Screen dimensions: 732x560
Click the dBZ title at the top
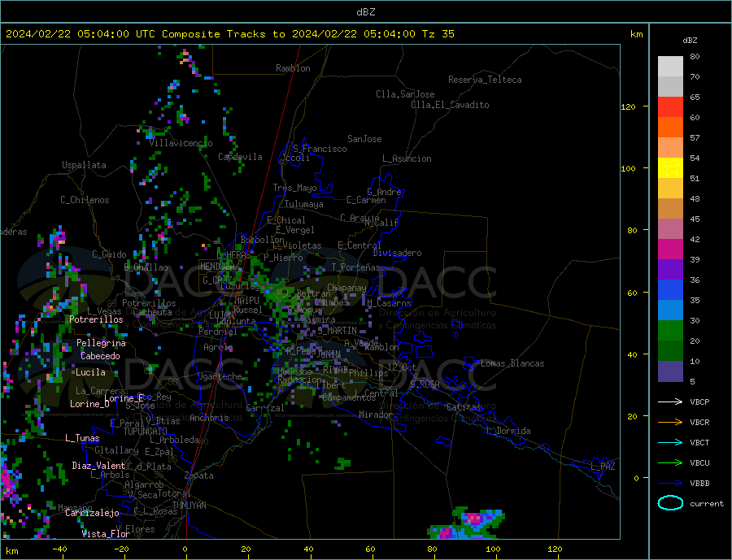click(x=365, y=12)
